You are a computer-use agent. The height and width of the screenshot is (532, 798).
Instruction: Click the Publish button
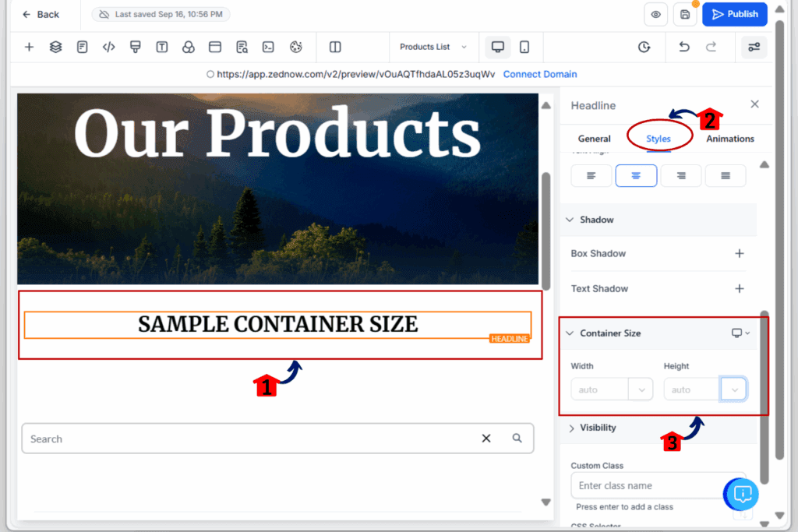pyautogui.click(x=735, y=14)
